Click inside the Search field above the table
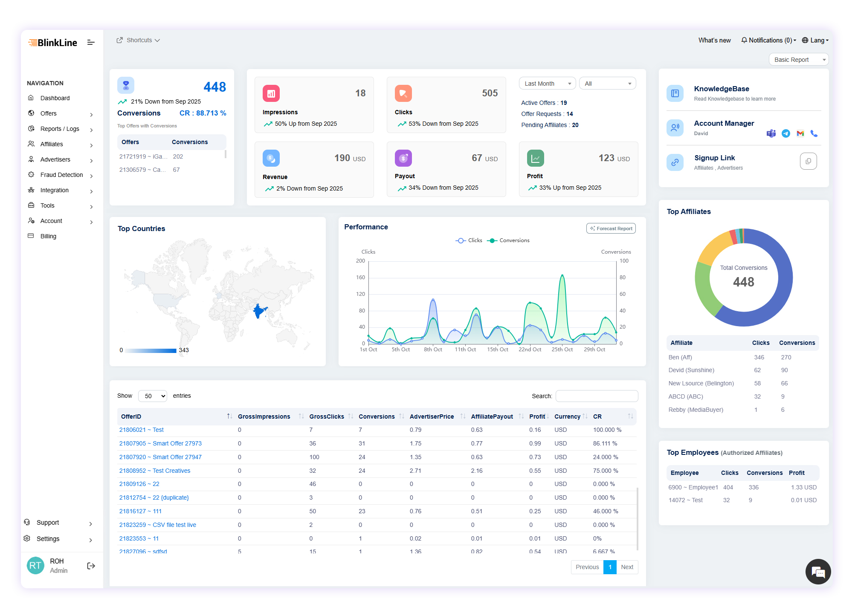The height and width of the screenshot is (616, 855). coord(597,396)
